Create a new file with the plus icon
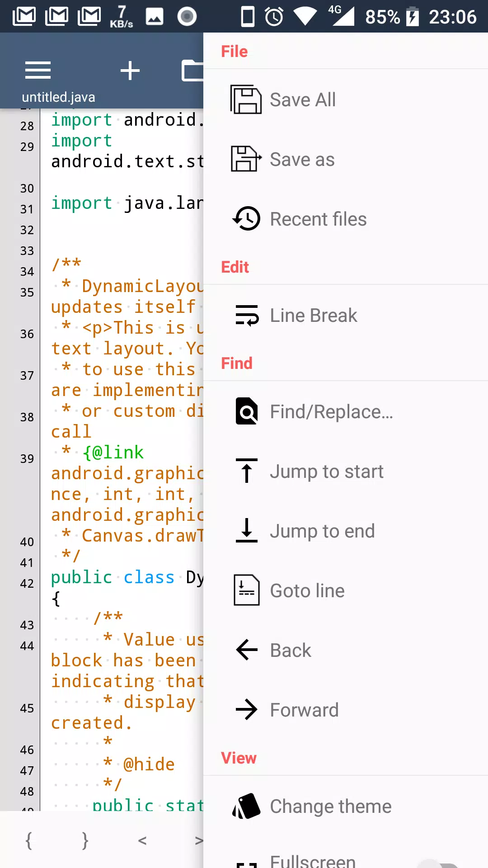488x868 pixels. coord(130,71)
